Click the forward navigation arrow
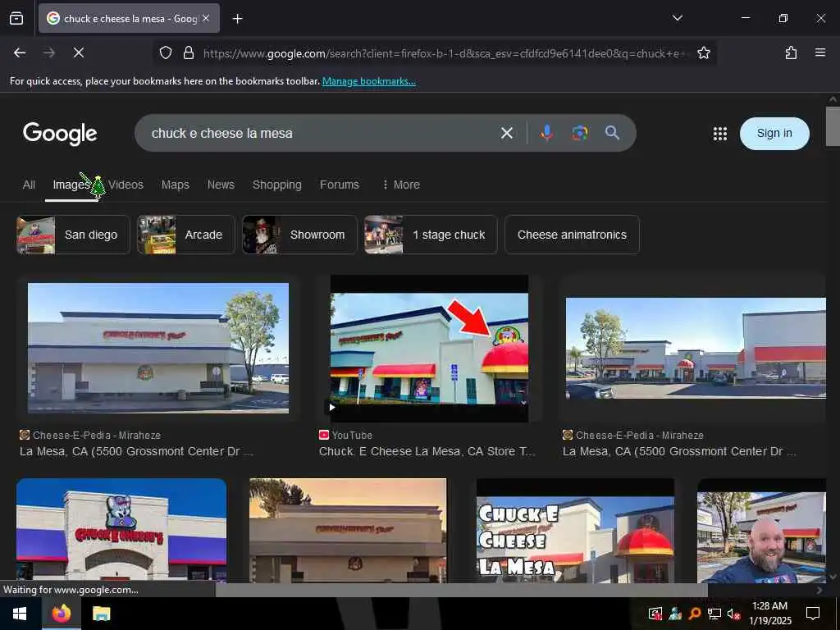Viewport: 840px width, 630px height. coord(49,52)
